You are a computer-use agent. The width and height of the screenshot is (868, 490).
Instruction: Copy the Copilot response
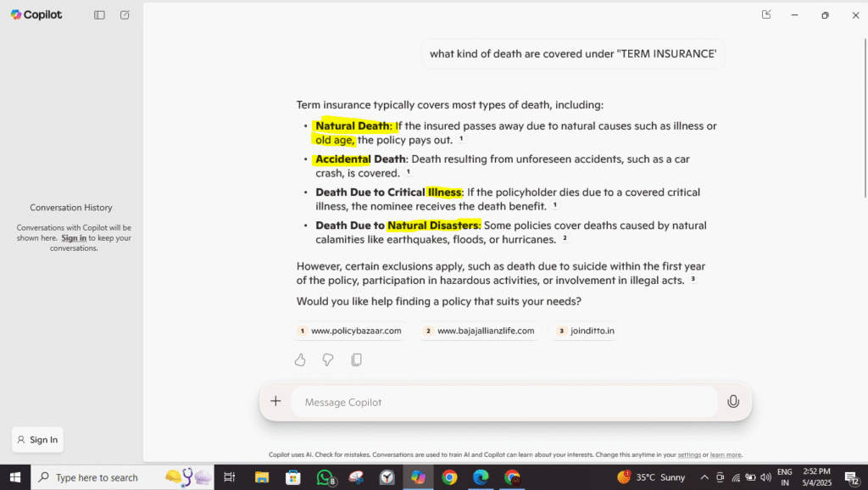click(x=357, y=360)
